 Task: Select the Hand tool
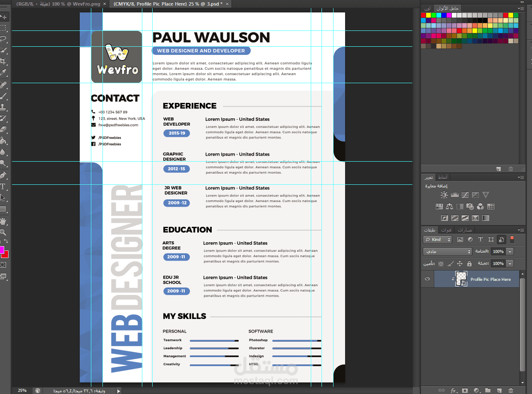pyautogui.click(x=3, y=221)
